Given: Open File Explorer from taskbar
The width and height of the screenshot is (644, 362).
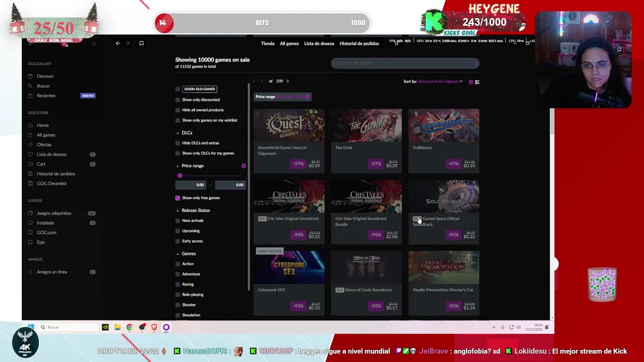Looking at the screenshot, I should (117, 327).
